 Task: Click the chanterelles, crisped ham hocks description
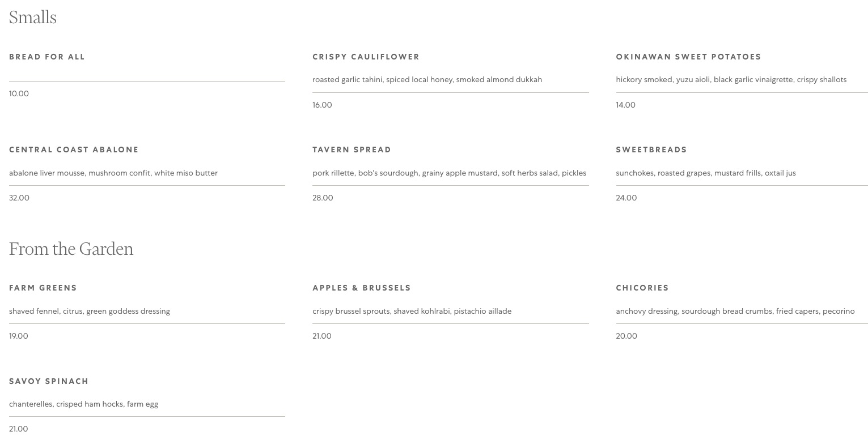point(83,404)
